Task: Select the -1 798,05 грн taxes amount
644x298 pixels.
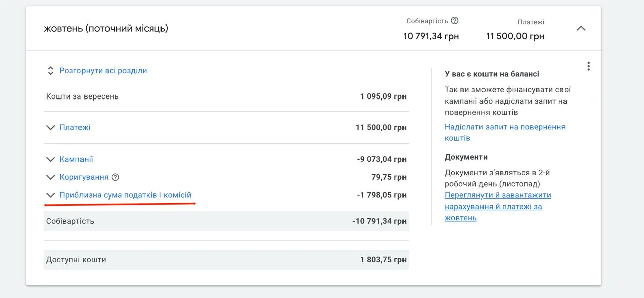Action: point(382,195)
